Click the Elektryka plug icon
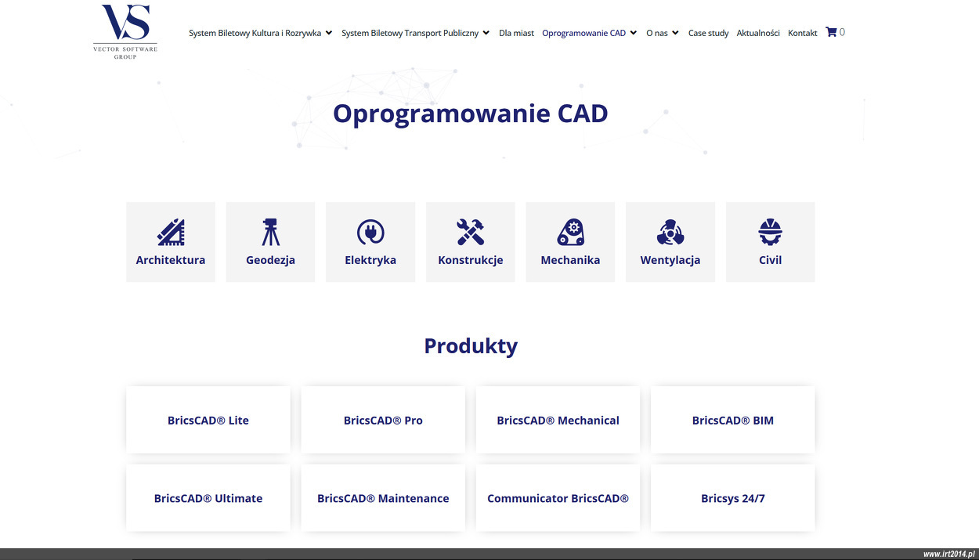Viewport: 979px width, 560px height. click(370, 232)
